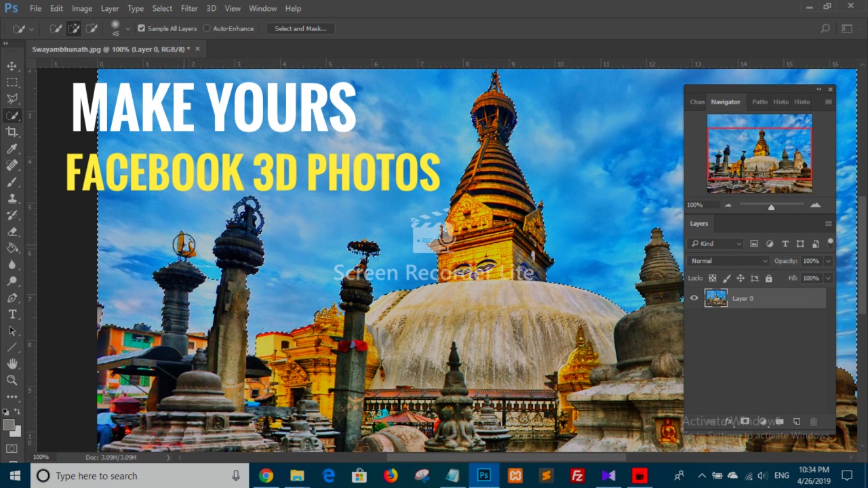Screen dimensions: 868x488
Task: Expand the Opacity dropdown arrow
Action: tap(829, 261)
